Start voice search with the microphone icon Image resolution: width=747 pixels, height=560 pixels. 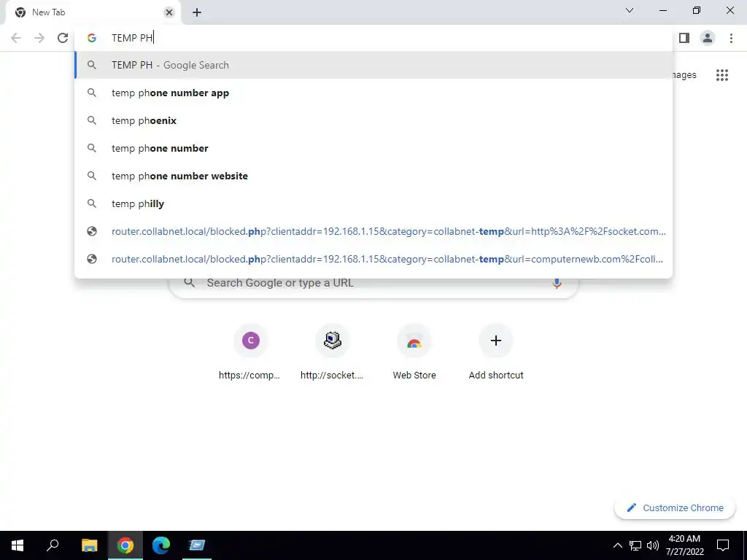click(x=557, y=283)
